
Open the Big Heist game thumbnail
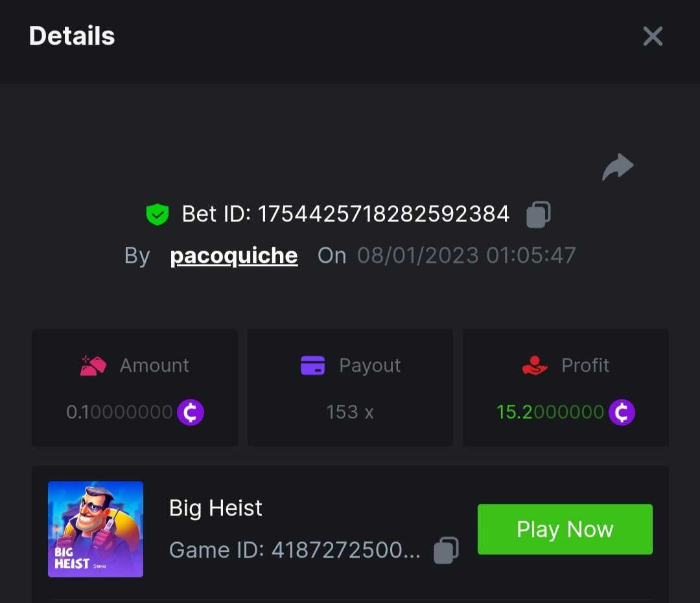95,529
